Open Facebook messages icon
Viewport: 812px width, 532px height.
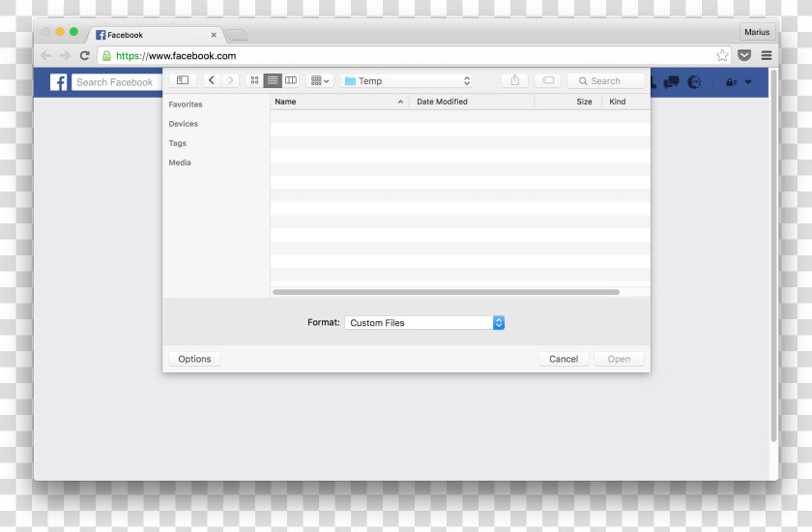(x=672, y=82)
